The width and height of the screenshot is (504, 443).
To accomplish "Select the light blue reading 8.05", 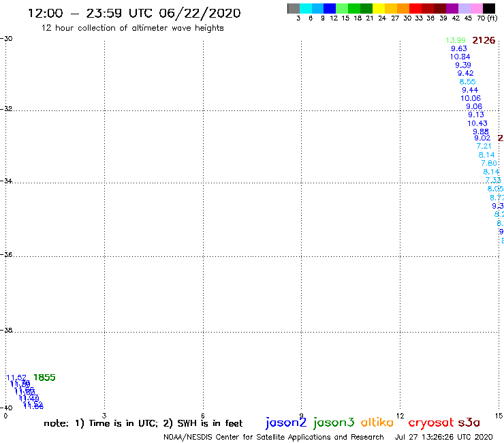I will pos(496,189).
